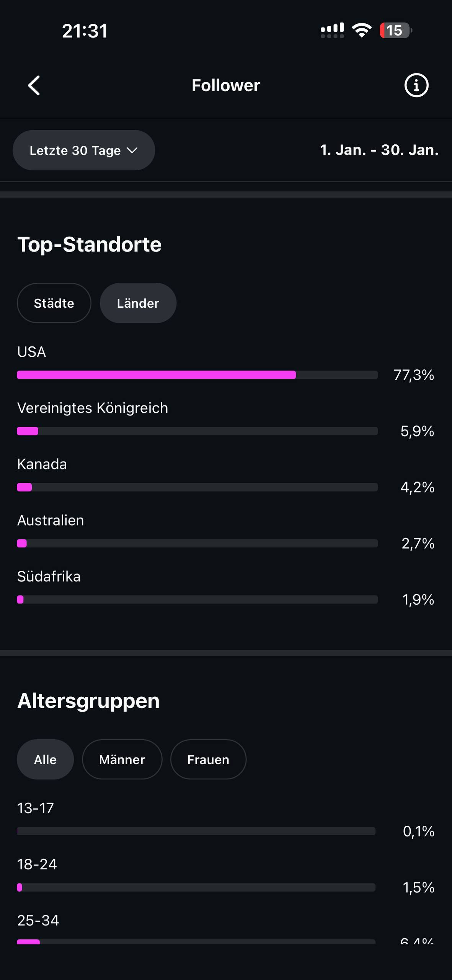Screen dimensions: 452x980
Task: Tap the Follower page title
Action: 226,85
